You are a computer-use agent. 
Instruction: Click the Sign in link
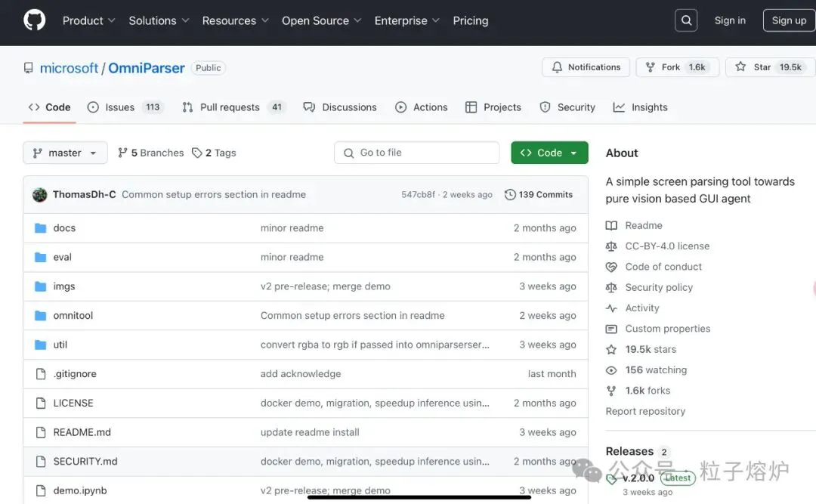tap(730, 20)
